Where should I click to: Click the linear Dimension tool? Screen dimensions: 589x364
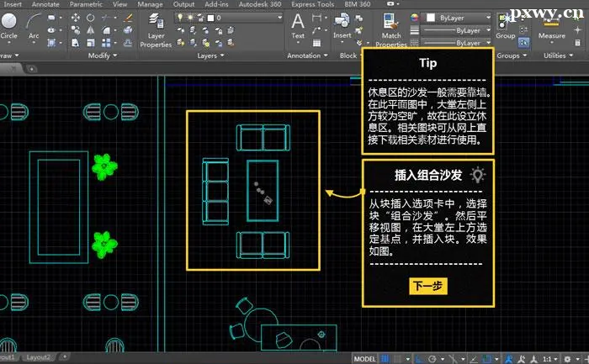(316, 18)
